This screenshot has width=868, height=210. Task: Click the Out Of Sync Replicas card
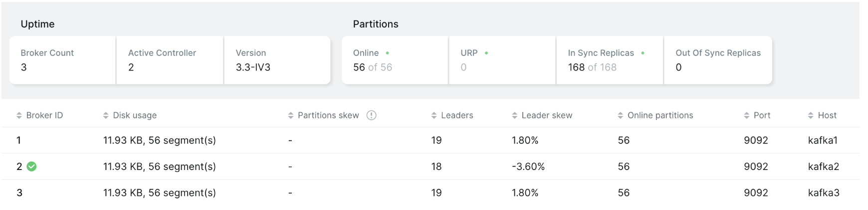pos(718,60)
